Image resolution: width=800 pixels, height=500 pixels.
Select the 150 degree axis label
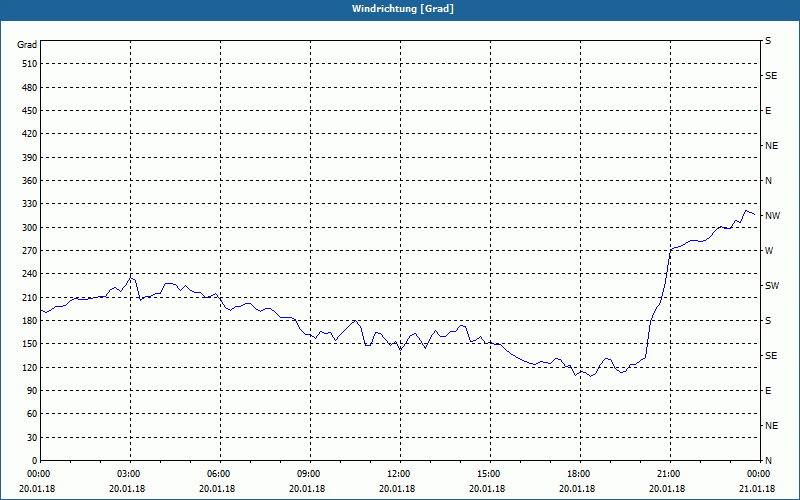[x=30, y=344]
